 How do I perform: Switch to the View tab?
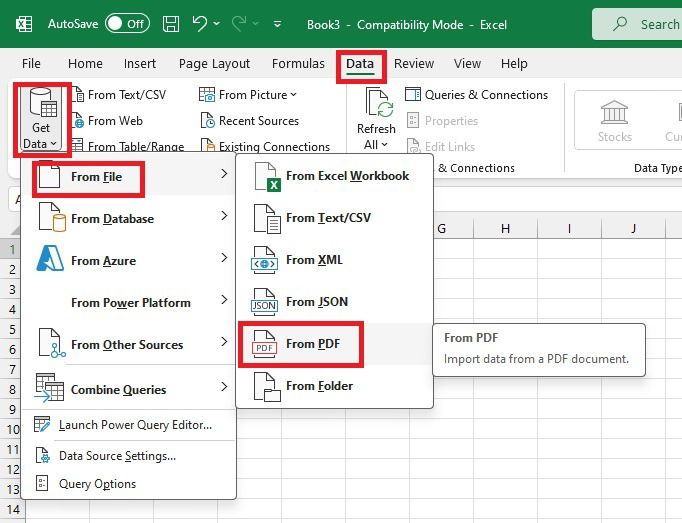point(467,64)
